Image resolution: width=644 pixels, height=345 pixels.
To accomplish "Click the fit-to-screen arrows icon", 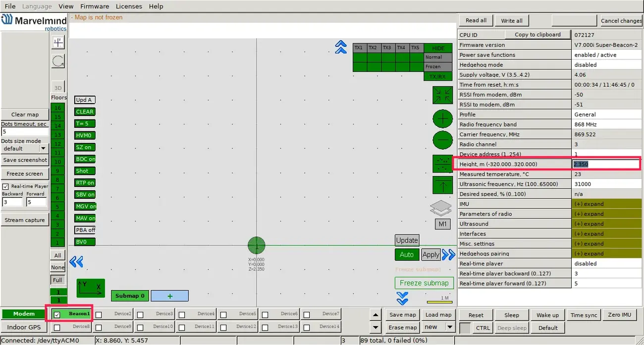I will point(442,95).
